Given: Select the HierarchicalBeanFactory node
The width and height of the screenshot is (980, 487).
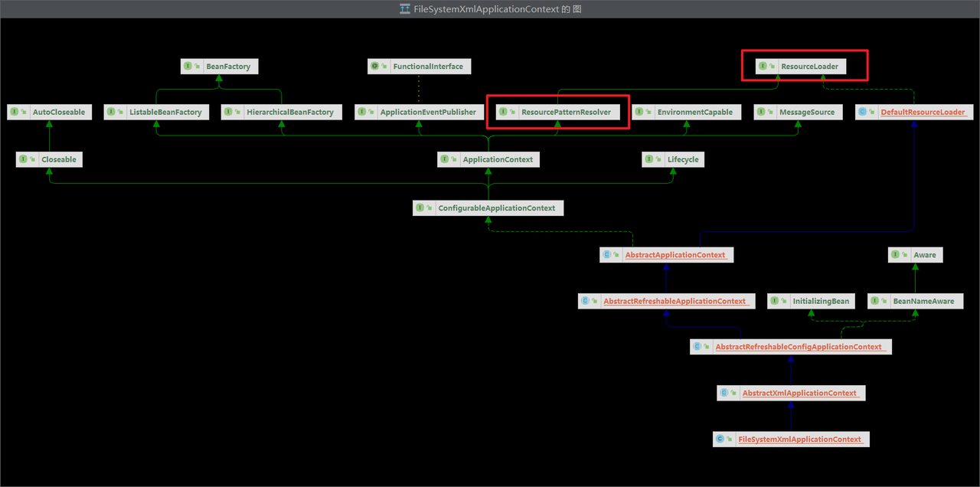Looking at the screenshot, I should point(281,112).
